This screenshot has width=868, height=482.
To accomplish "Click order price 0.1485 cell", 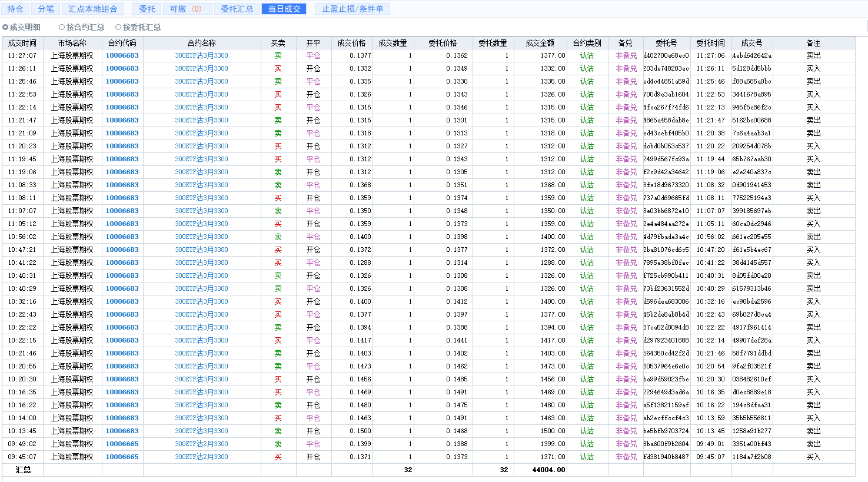I will pos(457,379).
